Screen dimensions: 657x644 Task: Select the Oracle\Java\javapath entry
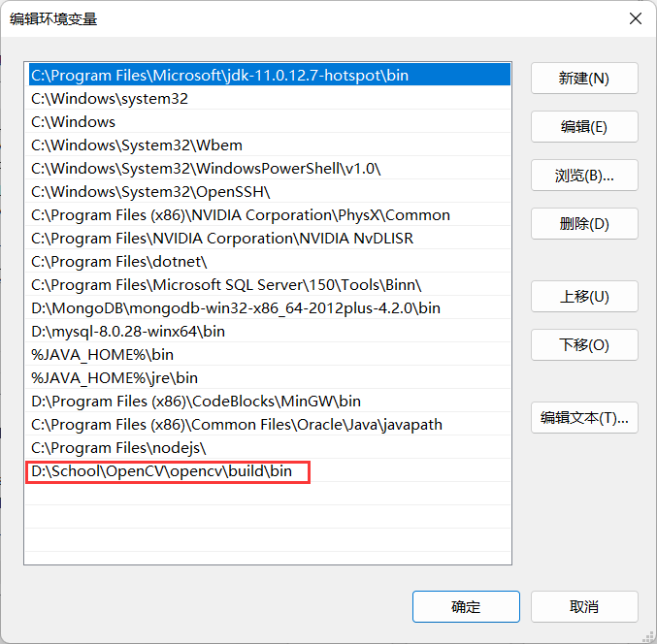tap(270, 425)
